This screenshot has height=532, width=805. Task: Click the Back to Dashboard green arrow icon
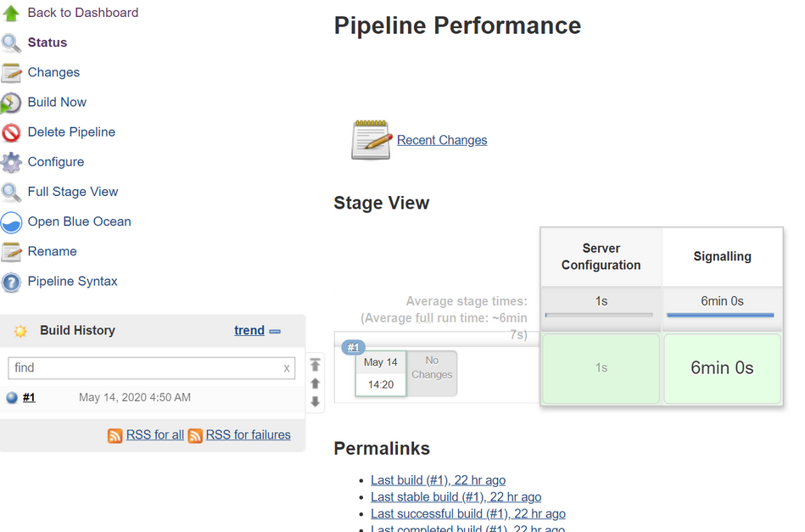(x=11, y=14)
